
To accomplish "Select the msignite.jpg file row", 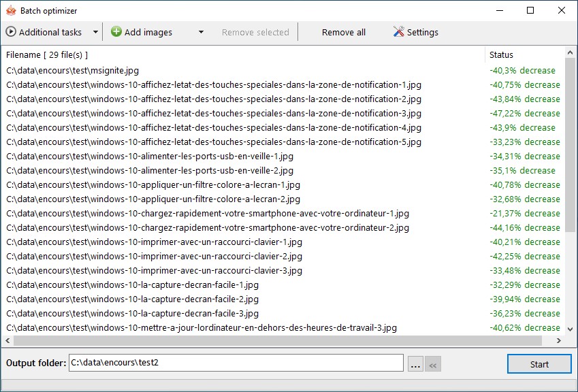I will click(x=73, y=70).
